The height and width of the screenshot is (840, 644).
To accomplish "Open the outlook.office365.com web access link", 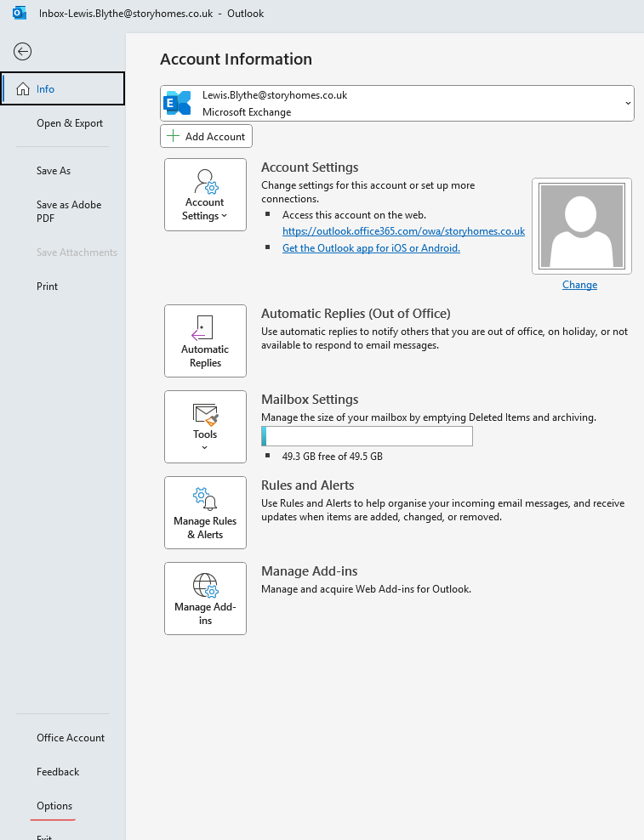I will pos(403,231).
